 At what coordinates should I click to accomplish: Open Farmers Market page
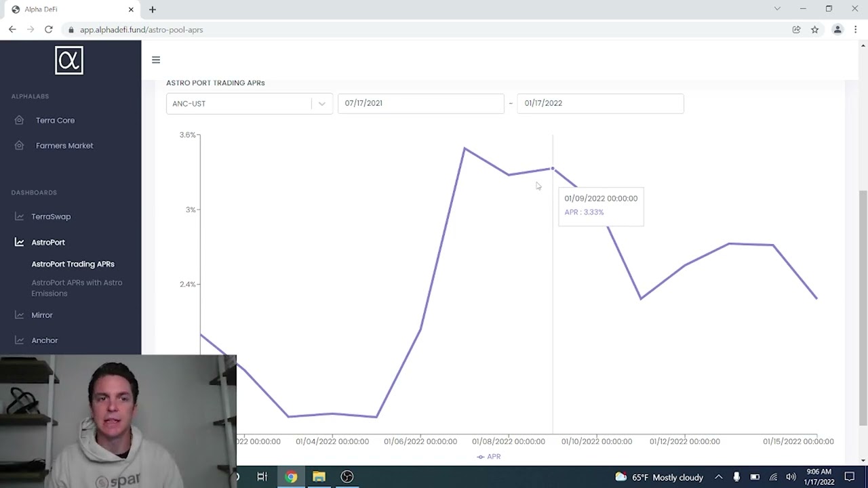pos(64,146)
